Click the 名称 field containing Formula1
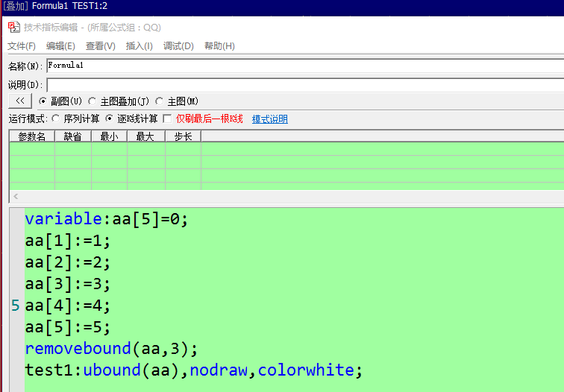 point(298,66)
